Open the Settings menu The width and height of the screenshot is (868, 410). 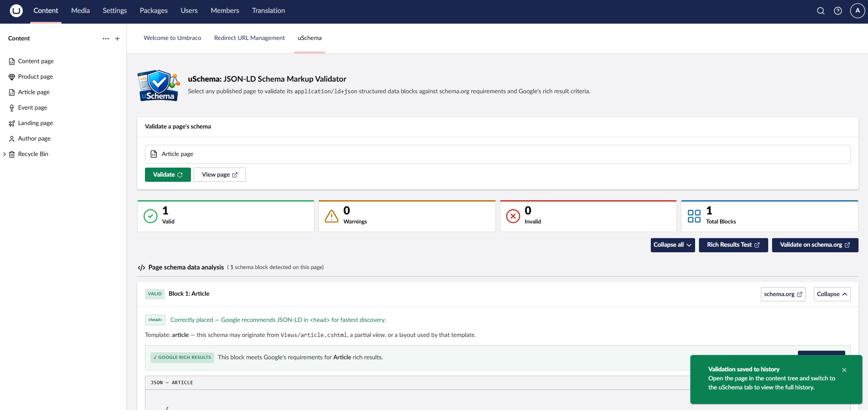114,10
